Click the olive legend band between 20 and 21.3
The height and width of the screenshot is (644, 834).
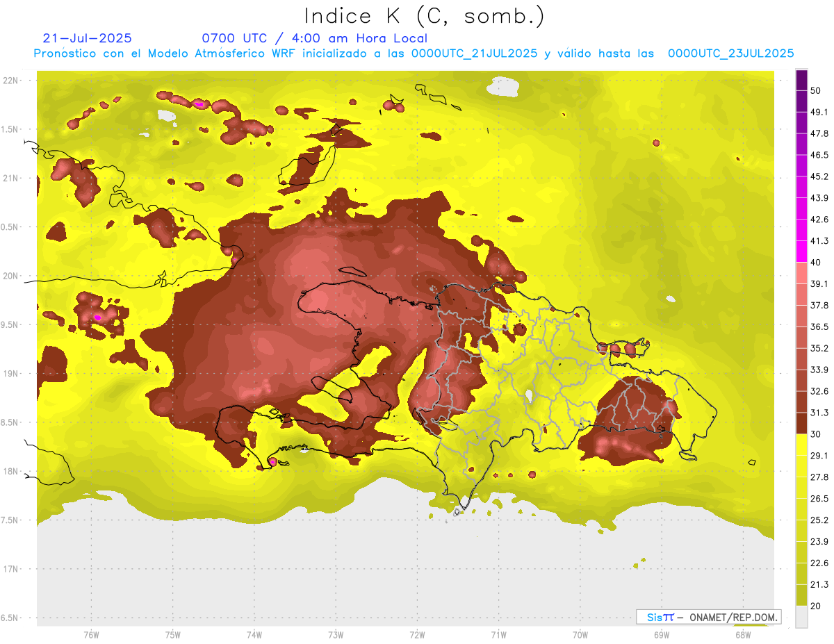801,595
